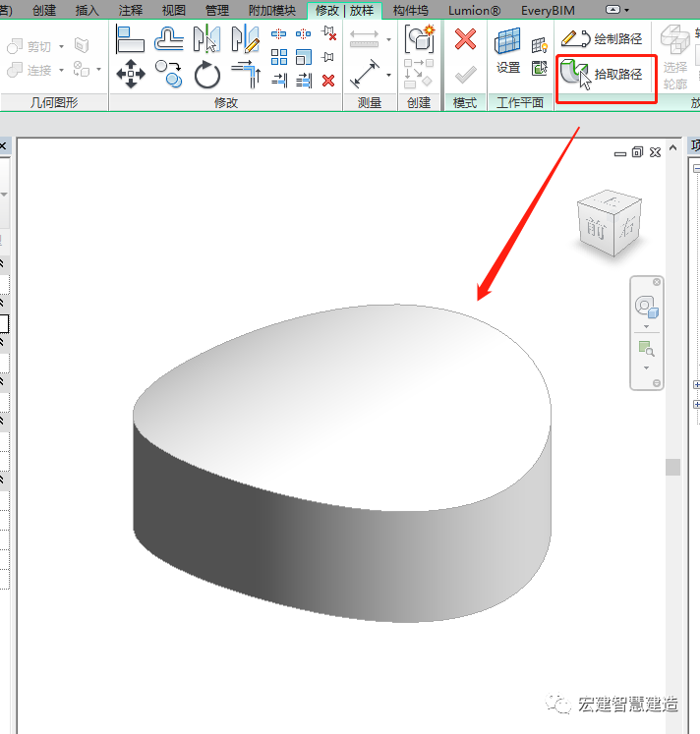
Task: Click the green checkmark to finish sweep
Action: (466, 74)
